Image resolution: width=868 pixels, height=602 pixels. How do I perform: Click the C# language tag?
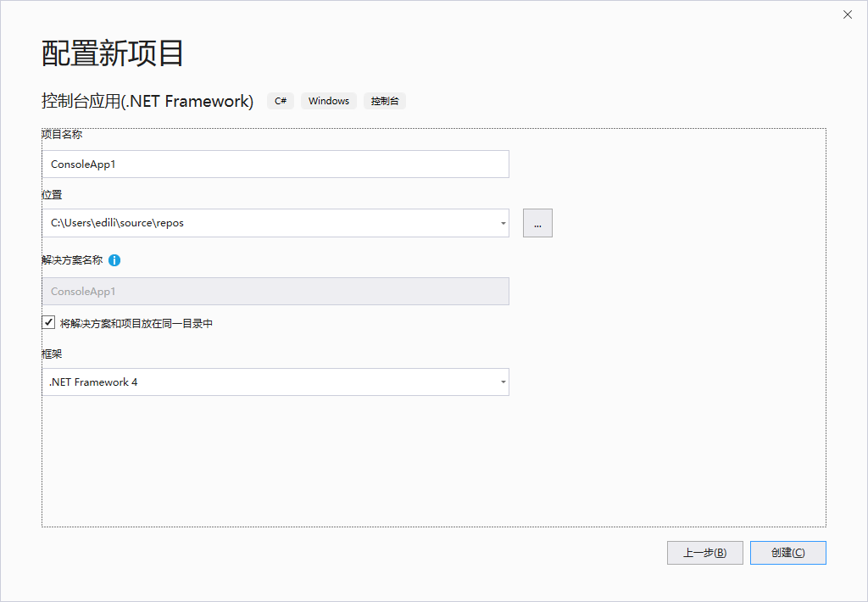click(280, 101)
